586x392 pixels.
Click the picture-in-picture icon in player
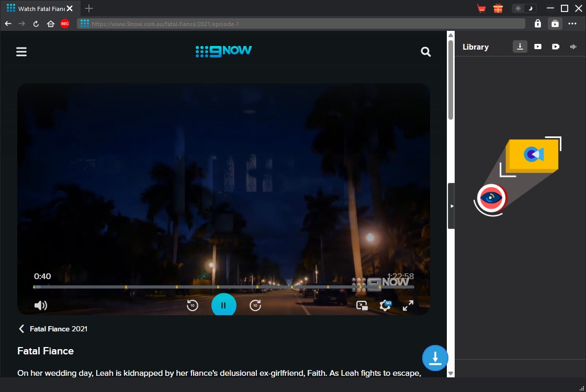click(362, 306)
